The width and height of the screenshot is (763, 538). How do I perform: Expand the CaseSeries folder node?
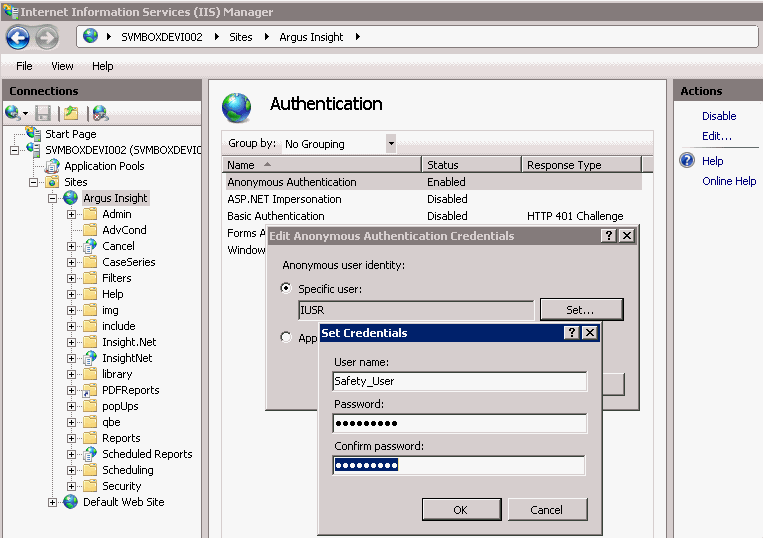[x=72, y=263]
